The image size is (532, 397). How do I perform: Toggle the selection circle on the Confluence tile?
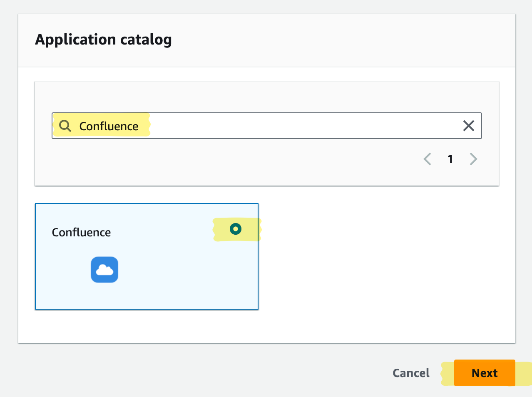[236, 229]
